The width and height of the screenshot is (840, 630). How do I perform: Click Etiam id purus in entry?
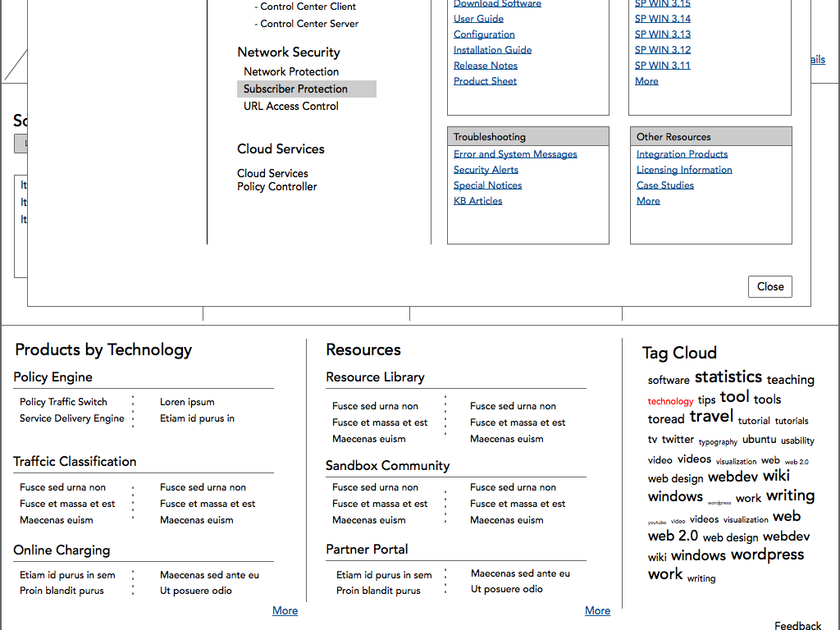(x=197, y=418)
